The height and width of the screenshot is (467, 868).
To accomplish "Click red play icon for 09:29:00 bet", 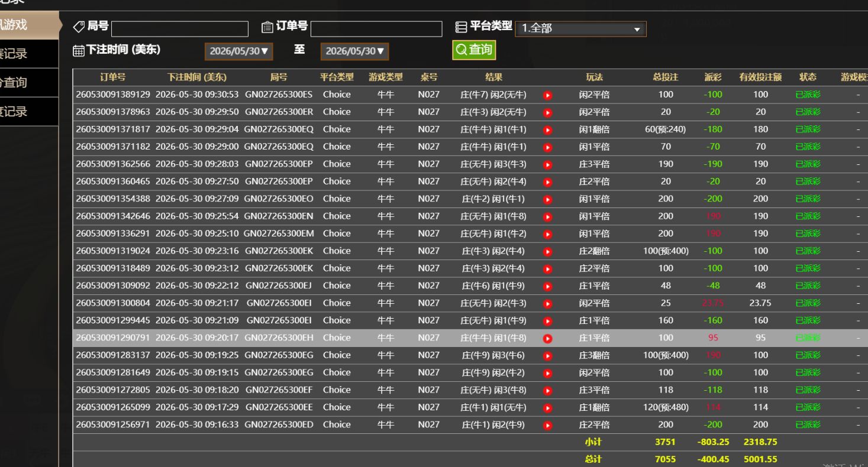I will (x=548, y=147).
